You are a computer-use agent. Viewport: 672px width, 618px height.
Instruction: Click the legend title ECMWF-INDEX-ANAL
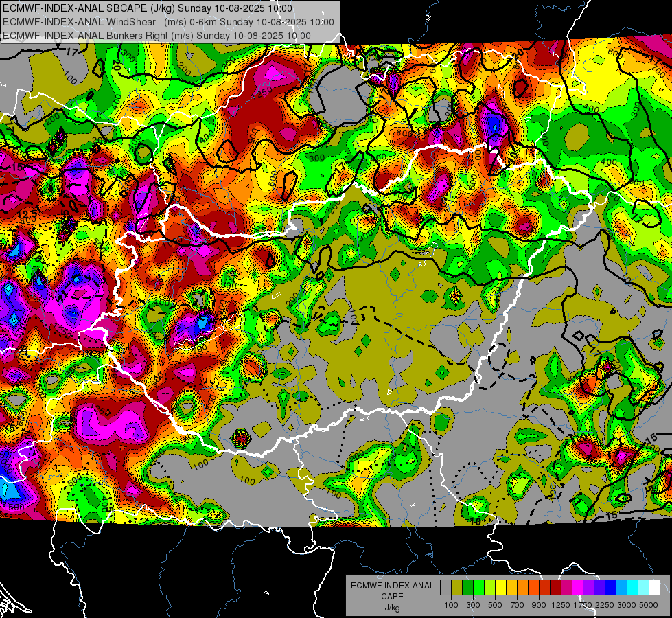pyautogui.click(x=392, y=586)
